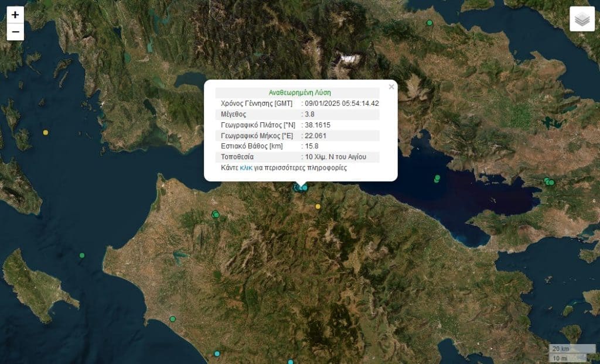The width and height of the screenshot is (600, 364).
Task: Open the map layers selector
Action: click(x=581, y=19)
